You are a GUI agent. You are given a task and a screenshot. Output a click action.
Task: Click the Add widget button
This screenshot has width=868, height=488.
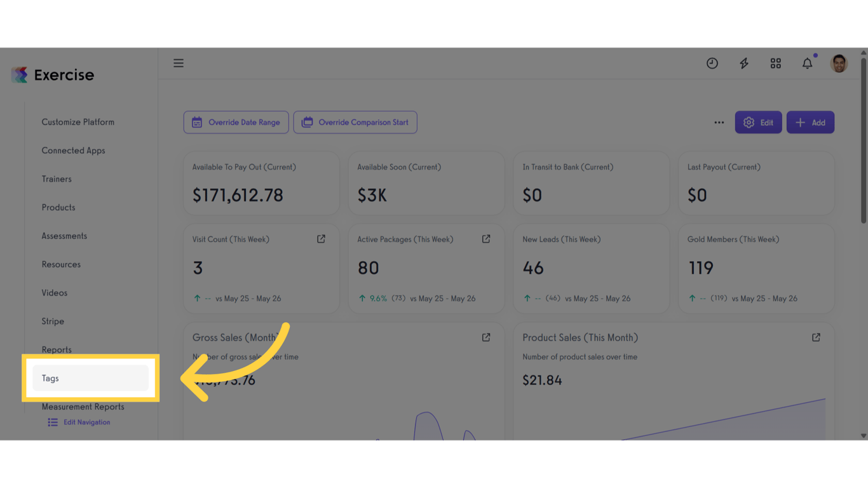point(810,123)
